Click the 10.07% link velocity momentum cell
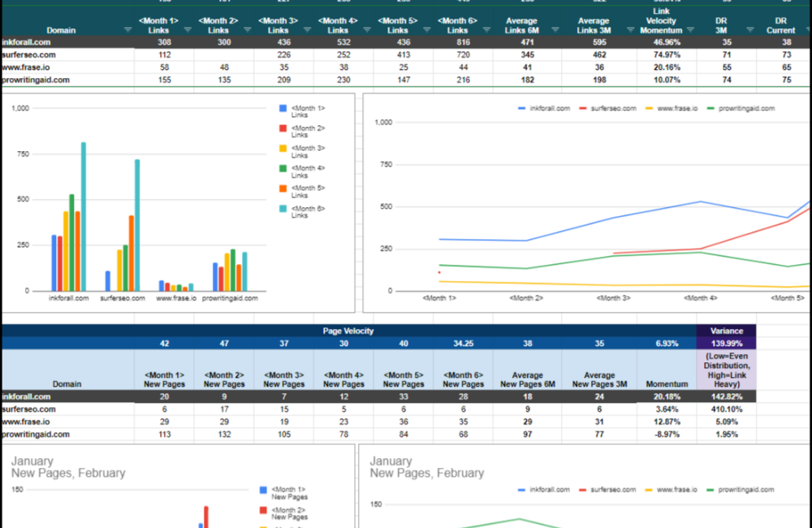 pyautogui.click(x=667, y=80)
